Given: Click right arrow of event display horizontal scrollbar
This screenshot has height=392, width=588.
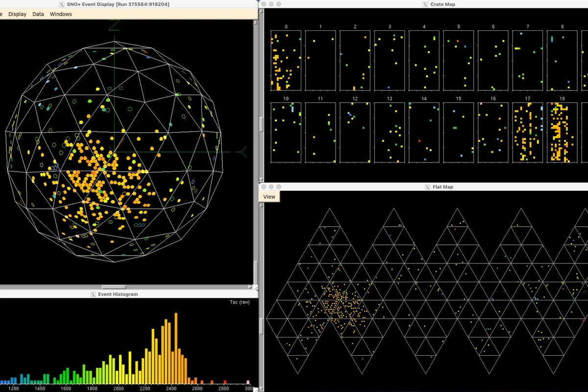Looking at the screenshot, I should pos(250,287).
